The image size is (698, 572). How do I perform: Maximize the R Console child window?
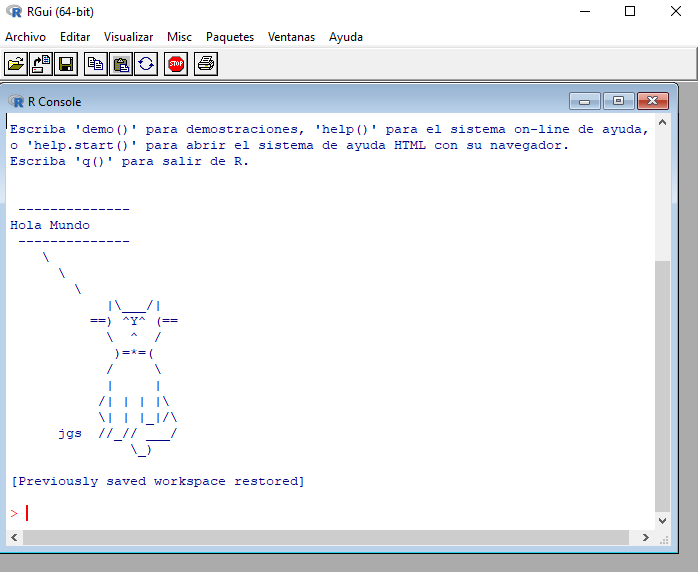pos(619,101)
